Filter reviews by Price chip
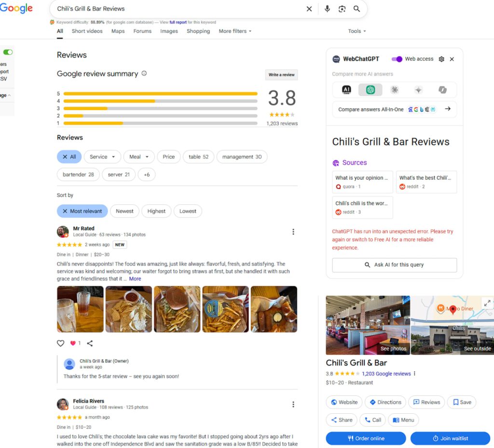Screen dimensions: 494x448 click(x=168, y=157)
